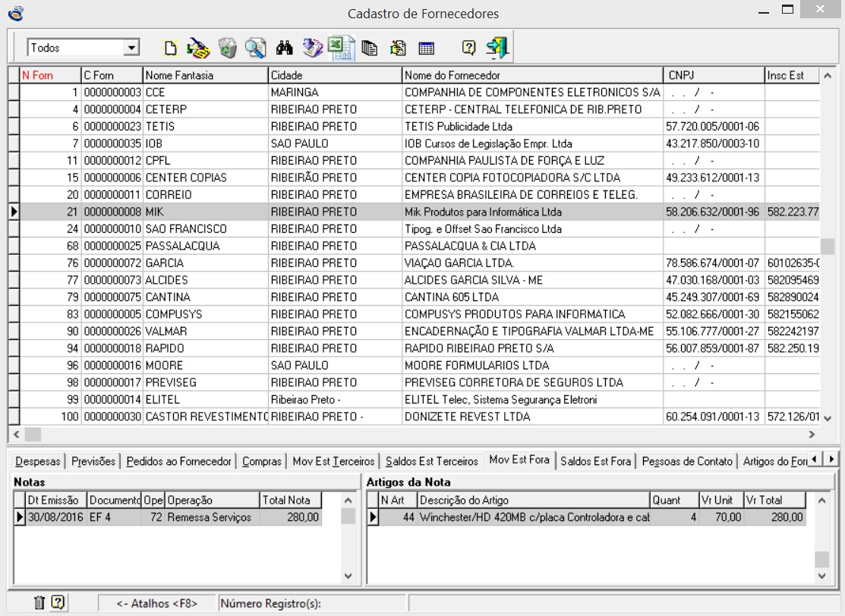Viewport: 845px width, 616px height.
Task: Click the supplier grid scroll up arrow
Action: click(x=828, y=76)
